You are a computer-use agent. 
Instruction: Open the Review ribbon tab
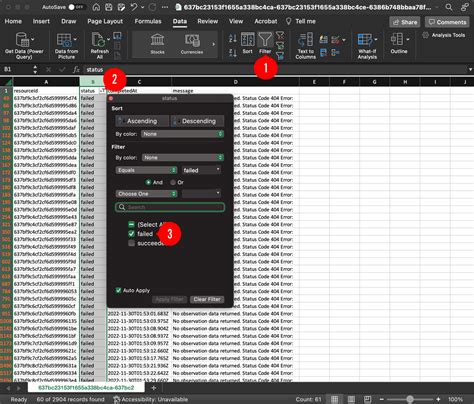coord(207,21)
